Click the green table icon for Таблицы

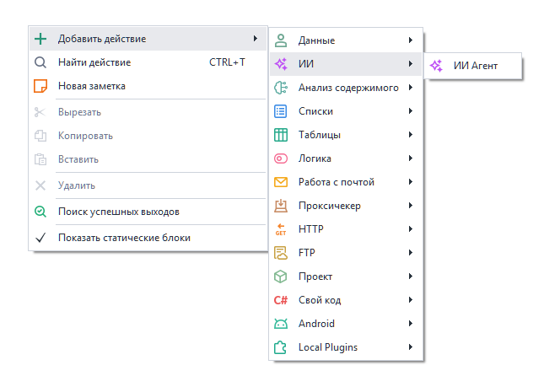281,135
